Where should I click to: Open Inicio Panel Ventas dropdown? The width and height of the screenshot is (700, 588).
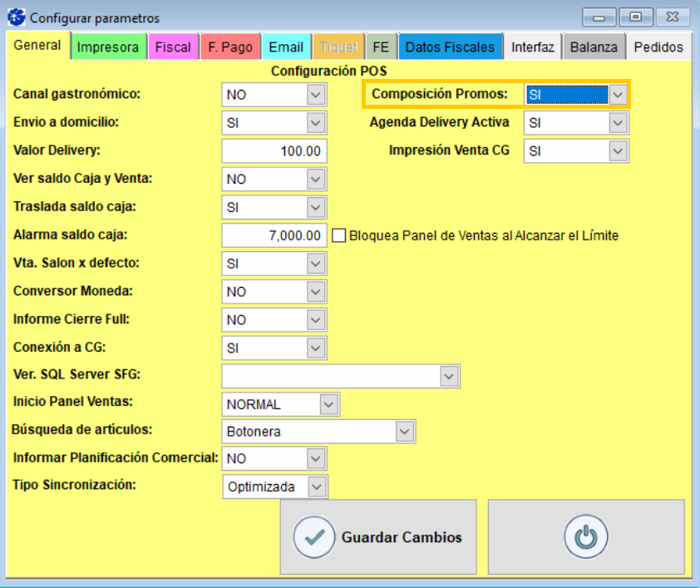329,404
